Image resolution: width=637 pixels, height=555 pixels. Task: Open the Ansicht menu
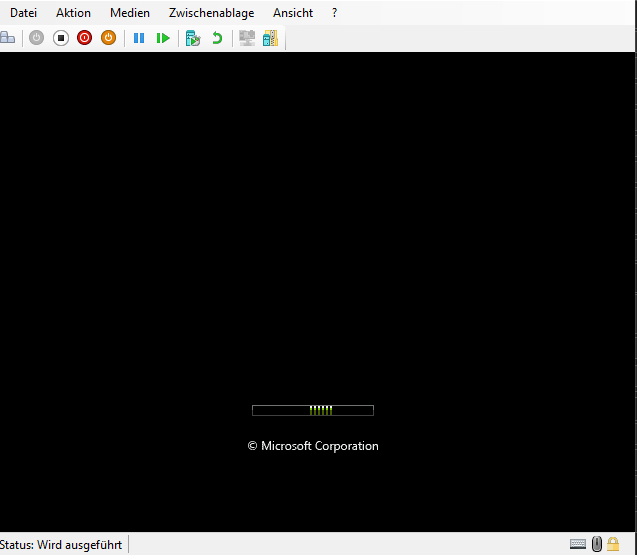[292, 13]
